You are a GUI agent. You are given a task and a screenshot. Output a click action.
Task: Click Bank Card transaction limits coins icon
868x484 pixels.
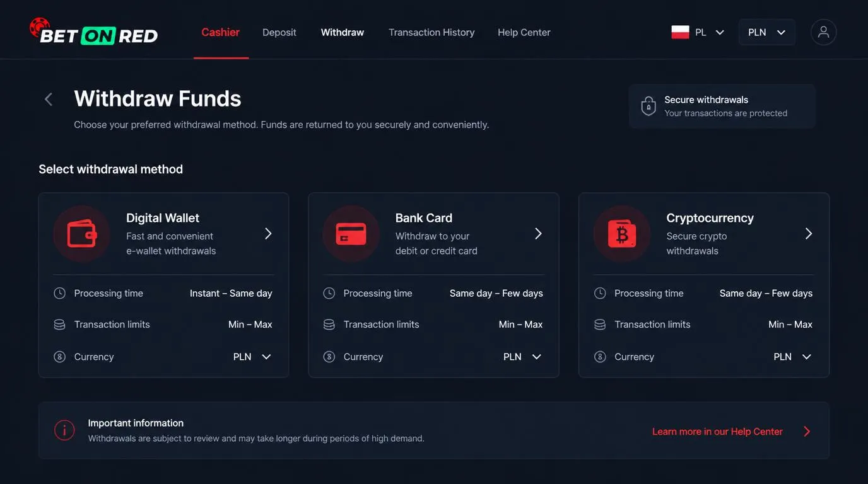point(329,325)
